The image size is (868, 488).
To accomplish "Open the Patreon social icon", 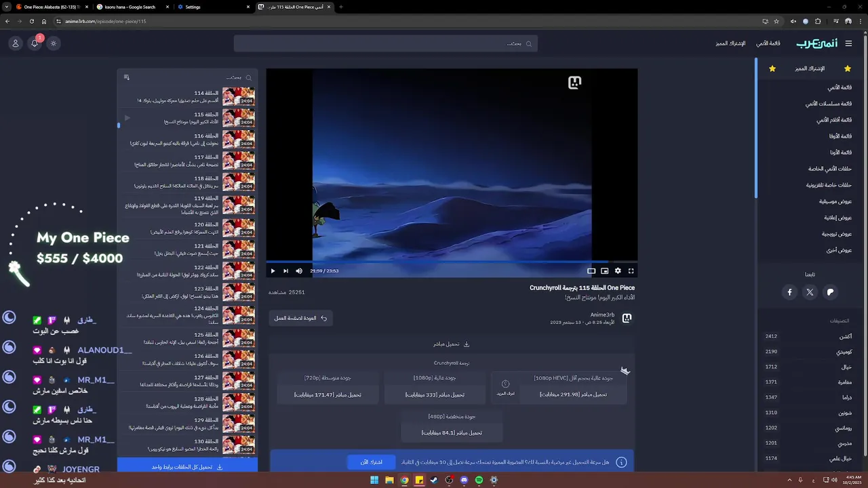I will (x=830, y=292).
